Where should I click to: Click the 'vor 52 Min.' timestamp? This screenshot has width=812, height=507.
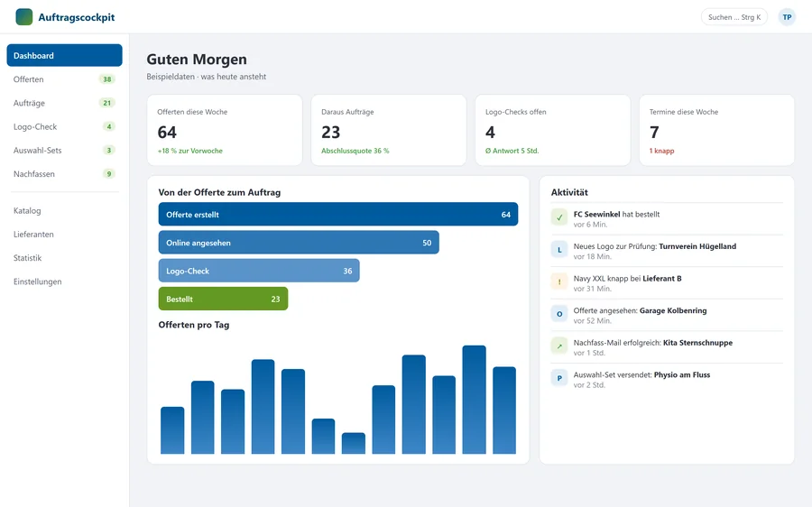click(x=593, y=320)
